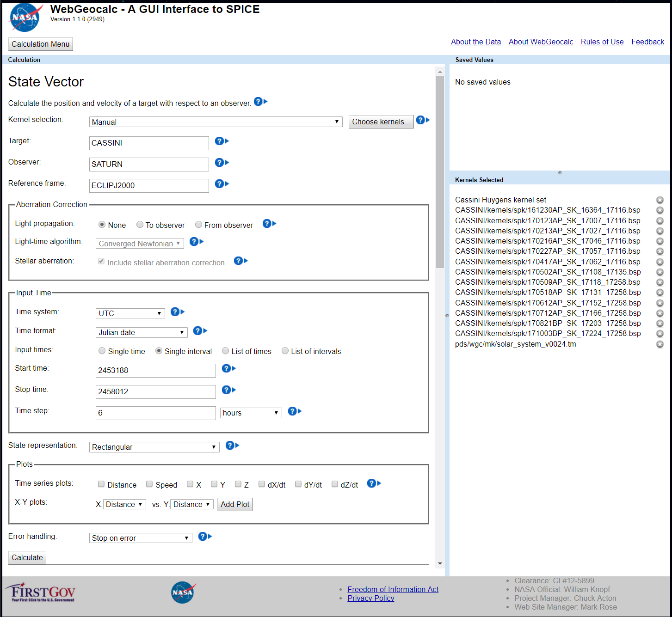
Task: Open Light-time algorithm help icon
Action: pyautogui.click(x=197, y=241)
